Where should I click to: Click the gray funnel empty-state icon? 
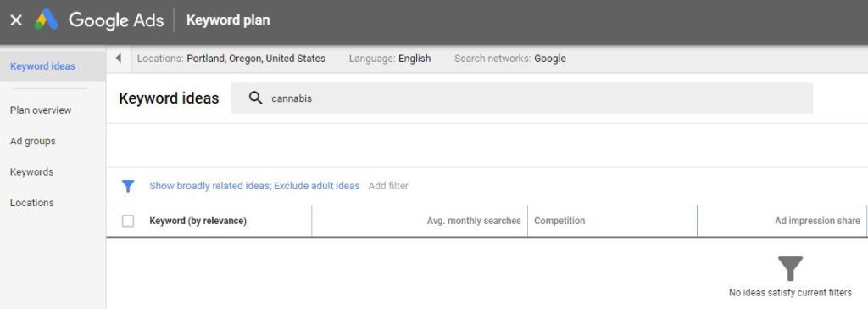click(x=790, y=268)
